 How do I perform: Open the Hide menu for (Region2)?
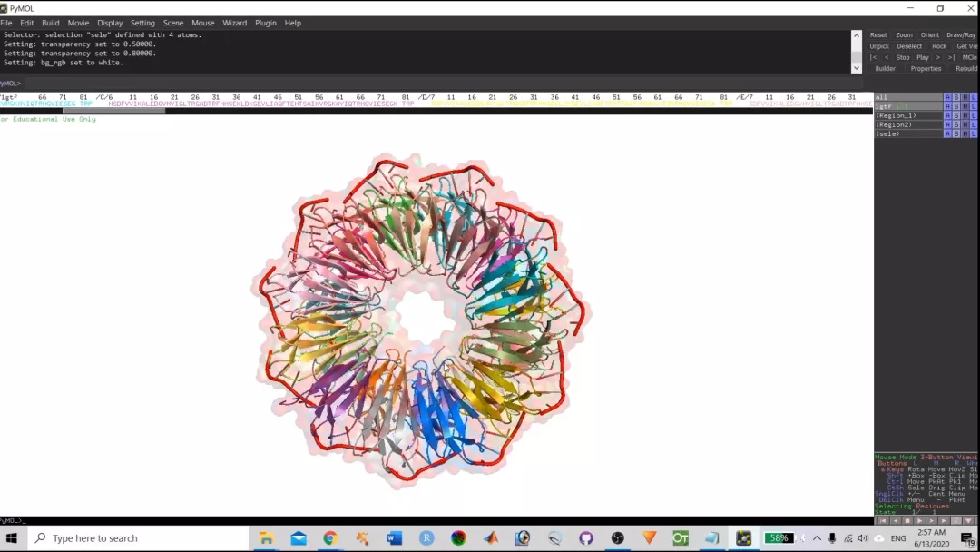click(x=965, y=124)
